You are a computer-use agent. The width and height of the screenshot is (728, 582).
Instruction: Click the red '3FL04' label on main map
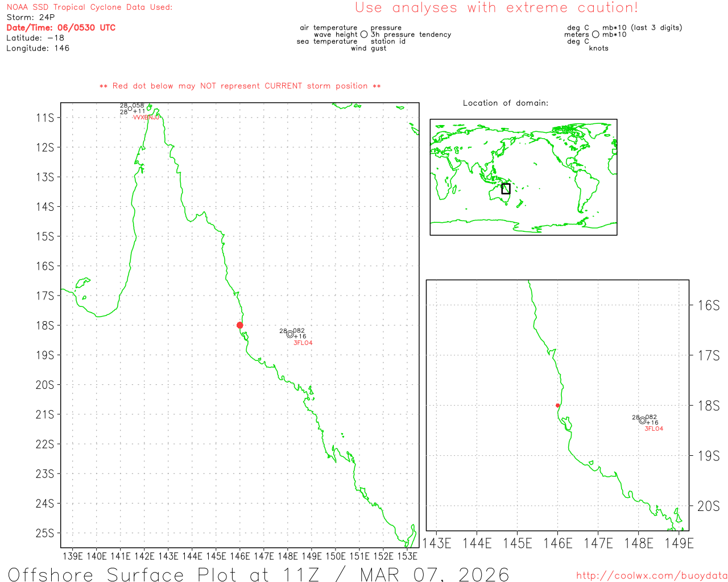303,343
